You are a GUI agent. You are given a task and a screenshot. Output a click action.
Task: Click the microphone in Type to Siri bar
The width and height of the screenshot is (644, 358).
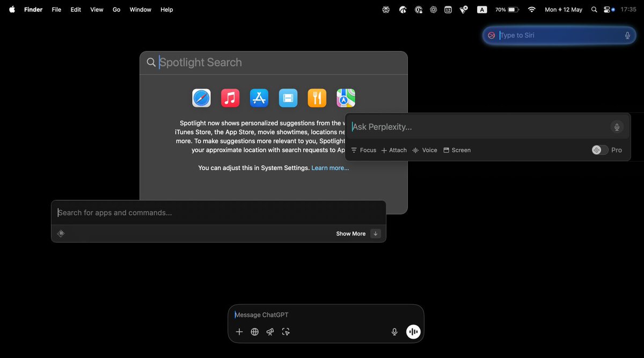tap(627, 35)
